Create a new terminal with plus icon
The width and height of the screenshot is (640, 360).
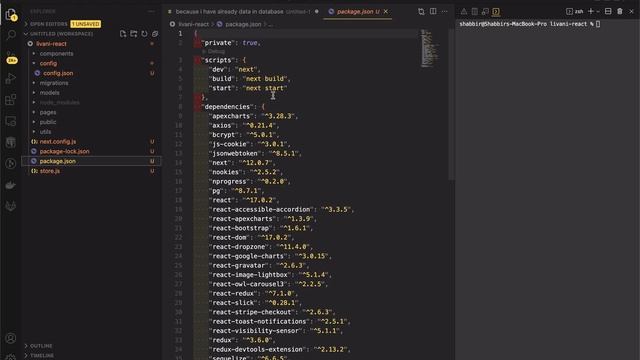tap(591, 11)
